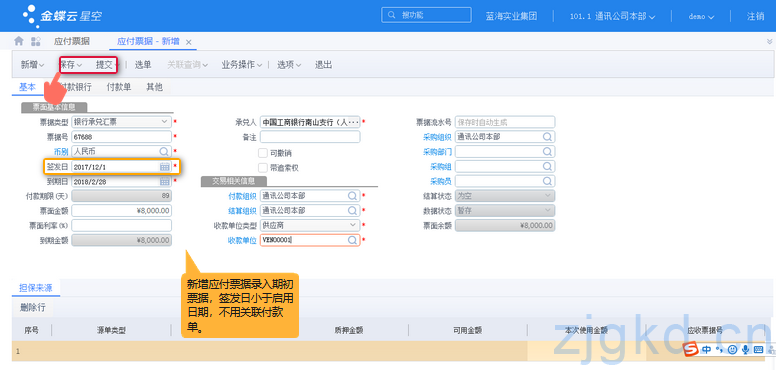Viewport: 776px width, 370px height.
Task: Click the 可用金额 column header
Action: (x=468, y=330)
